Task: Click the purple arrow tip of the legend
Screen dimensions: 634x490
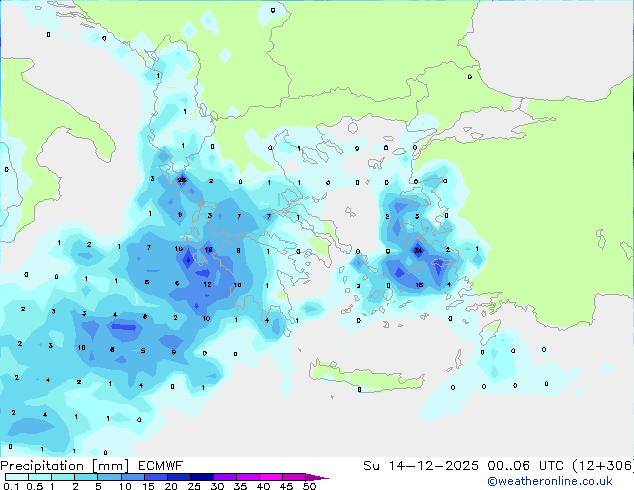Action: click(317, 477)
